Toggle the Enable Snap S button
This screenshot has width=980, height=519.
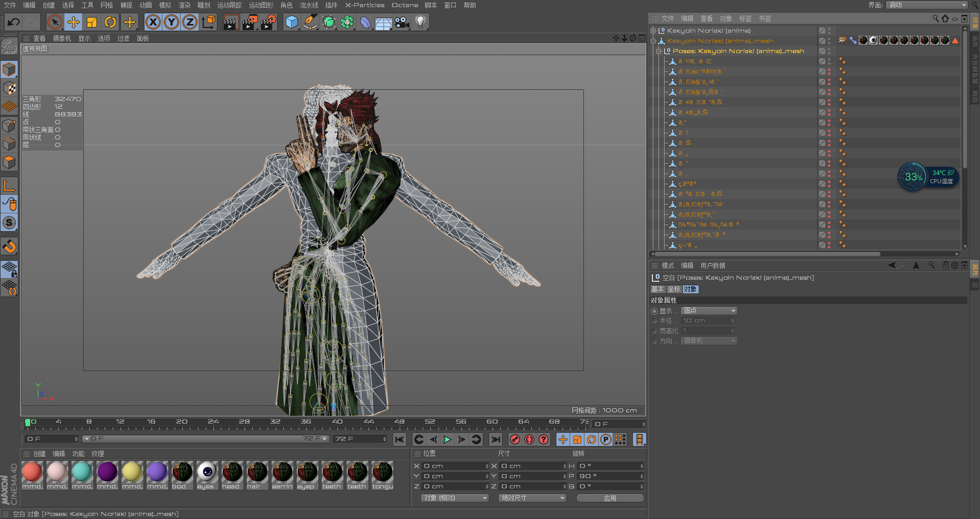[x=9, y=223]
